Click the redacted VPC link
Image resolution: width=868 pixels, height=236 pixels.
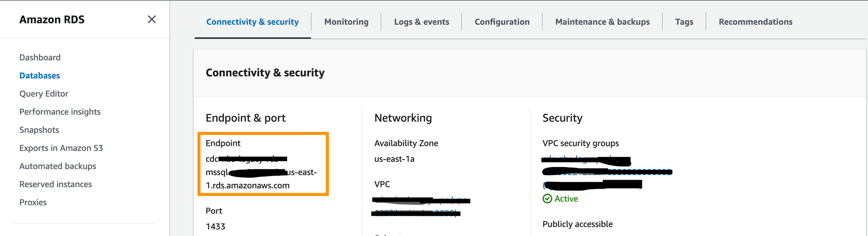point(420,200)
